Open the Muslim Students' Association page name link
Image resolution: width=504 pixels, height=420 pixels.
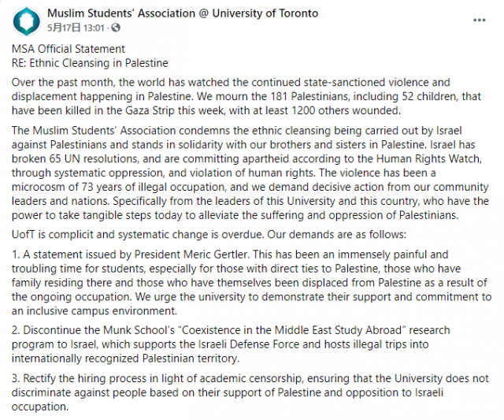click(x=183, y=13)
